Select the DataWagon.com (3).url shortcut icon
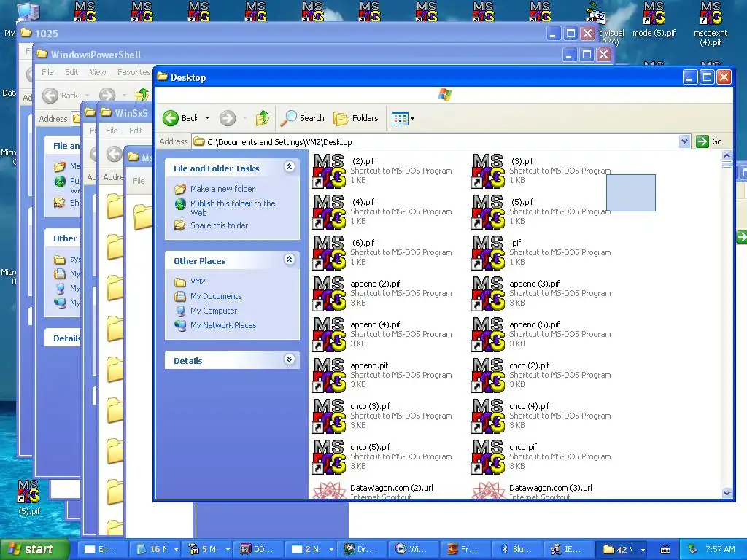 (488, 490)
